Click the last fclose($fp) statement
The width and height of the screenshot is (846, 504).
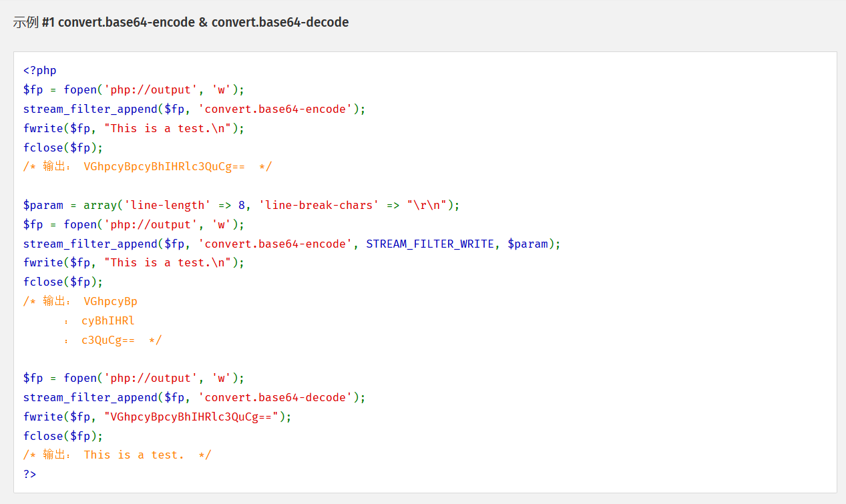click(x=63, y=436)
